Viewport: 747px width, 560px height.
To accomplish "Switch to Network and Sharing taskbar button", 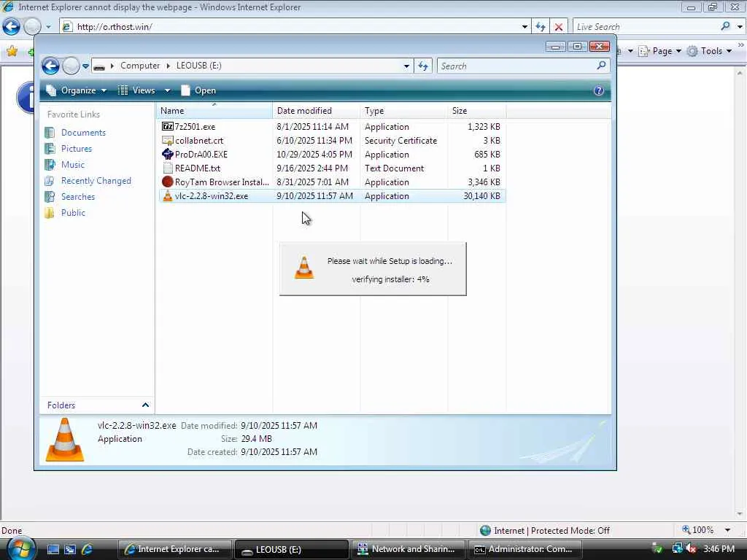I will (409, 550).
